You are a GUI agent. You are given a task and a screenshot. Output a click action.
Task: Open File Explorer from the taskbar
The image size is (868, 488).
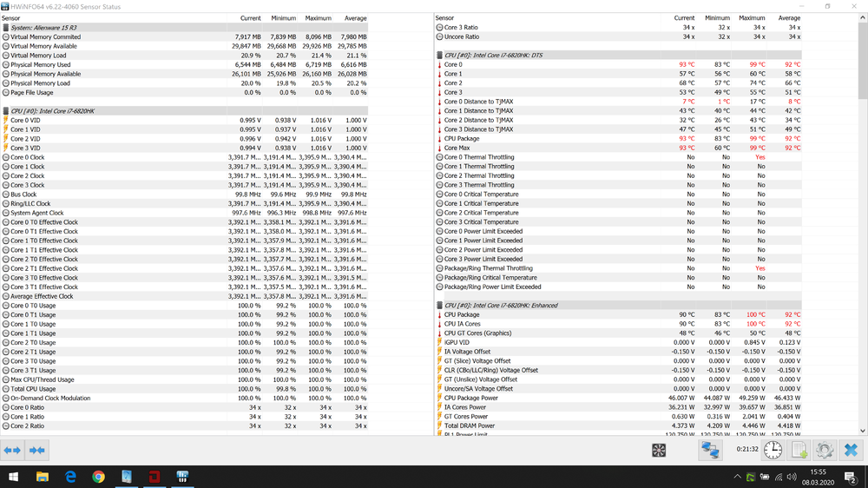click(x=43, y=477)
